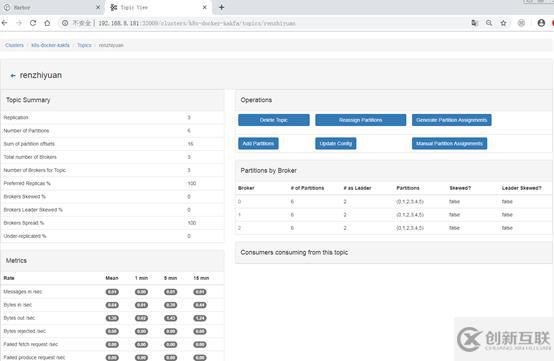Reload the page with refresh icon
This screenshot has height=361, width=554.
coord(33,23)
